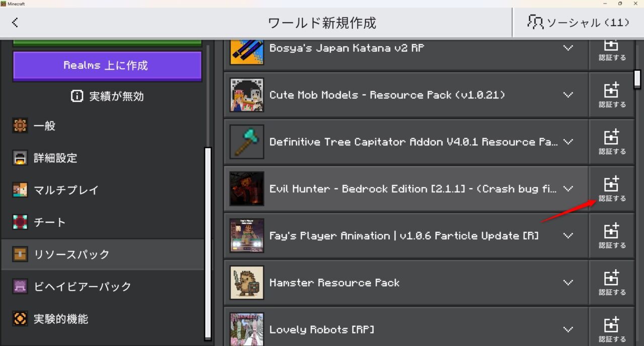Screen dimensions: 644x346
Task: Open the マルチプレイ tab
Action: click(103, 190)
